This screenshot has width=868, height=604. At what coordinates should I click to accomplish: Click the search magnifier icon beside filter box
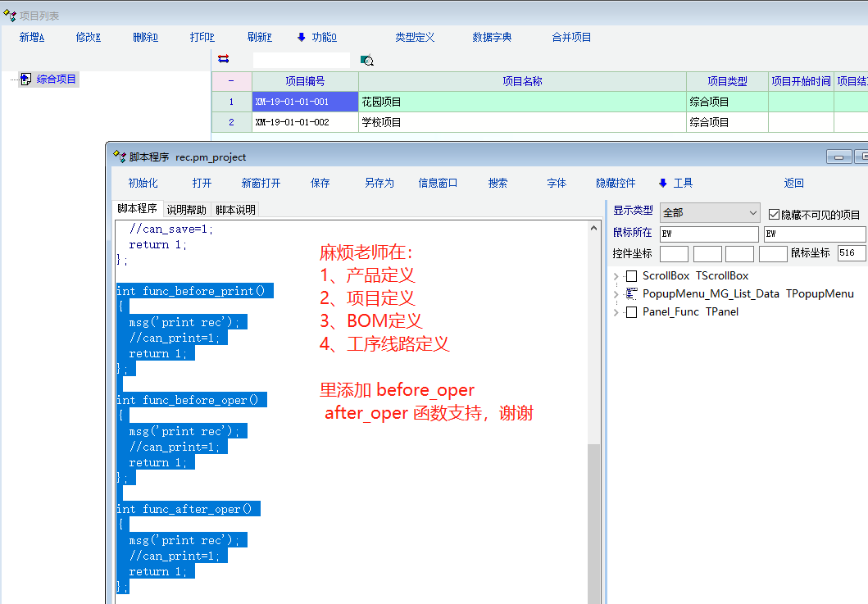click(367, 60)
